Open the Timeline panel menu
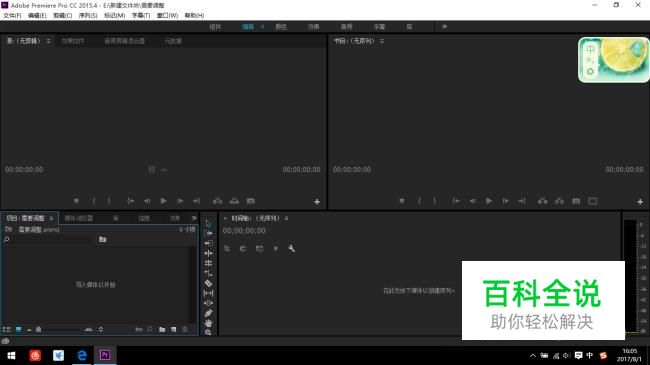Image resolution: width=650 pixels, height=365 pixels. click(286, 218)
